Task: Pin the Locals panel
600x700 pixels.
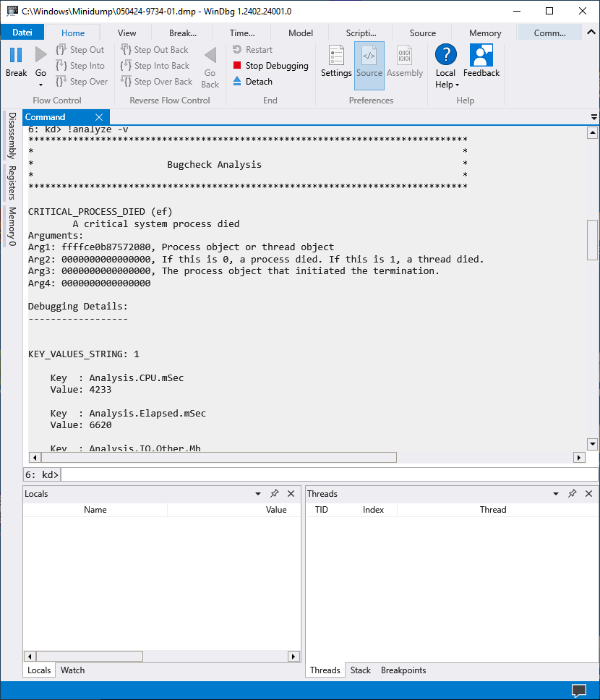Action: point(274,493)
